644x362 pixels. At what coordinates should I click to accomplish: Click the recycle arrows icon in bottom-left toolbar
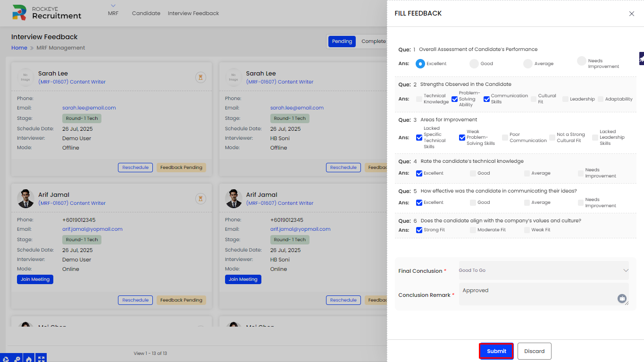(x=6, y=359)
